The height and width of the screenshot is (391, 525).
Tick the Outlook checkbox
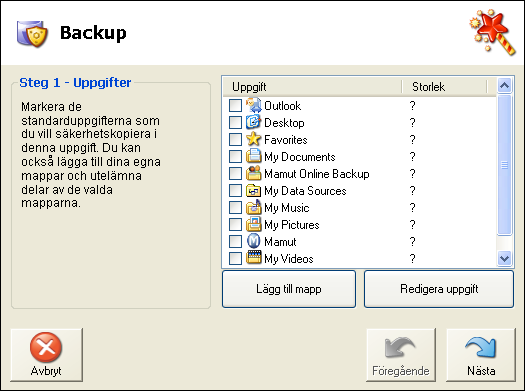coord(235,105)
